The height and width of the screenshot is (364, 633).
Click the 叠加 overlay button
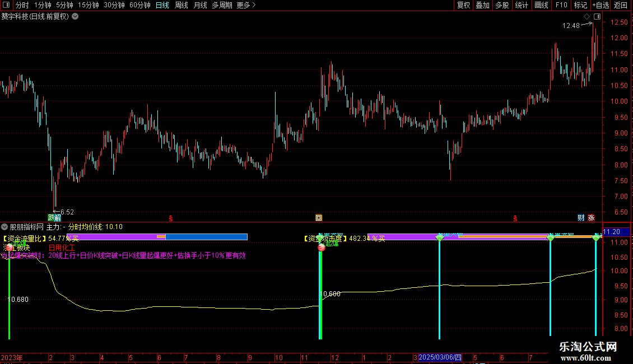[x=482, y=5]
